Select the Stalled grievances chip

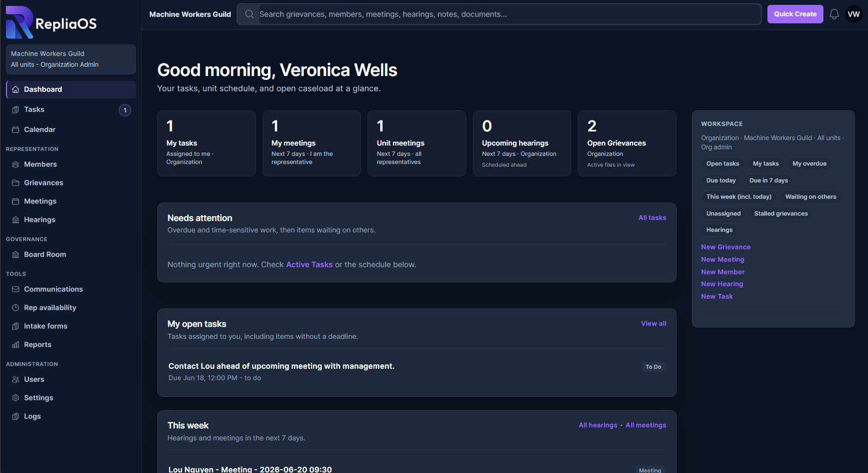point(780,214)
